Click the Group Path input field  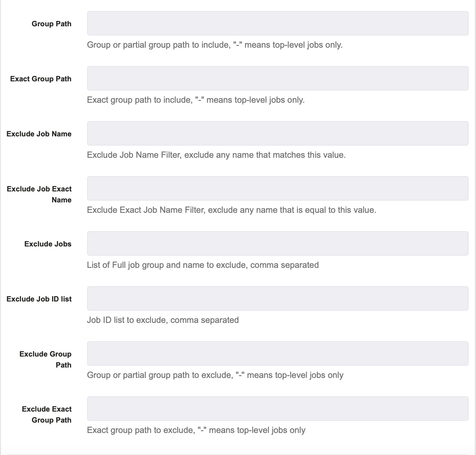[x=278, y=23]
